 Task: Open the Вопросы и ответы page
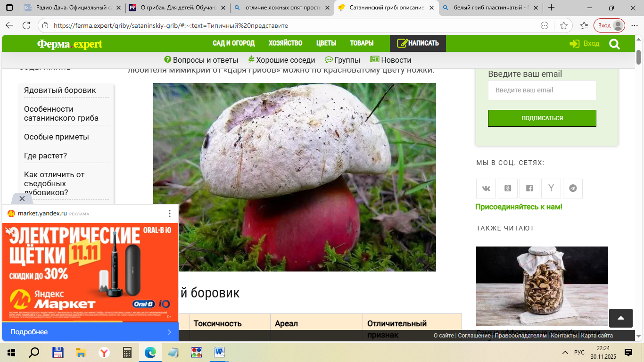point(201,60)
